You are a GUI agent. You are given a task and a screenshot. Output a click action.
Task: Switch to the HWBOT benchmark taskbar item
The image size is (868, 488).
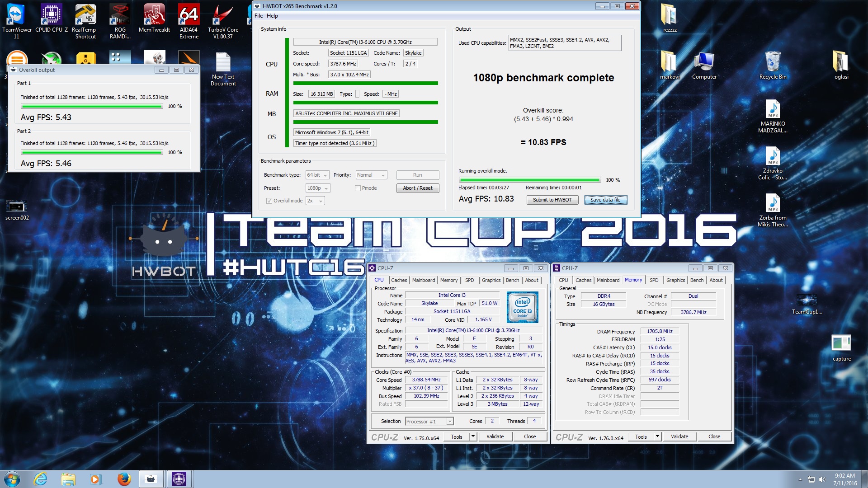(151, 479)
